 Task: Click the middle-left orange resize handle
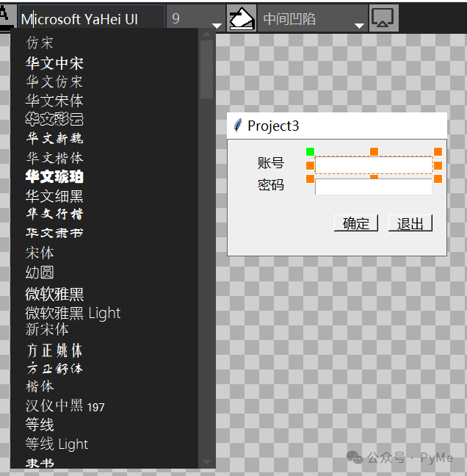pyautogui.click(x=310, y=165)
